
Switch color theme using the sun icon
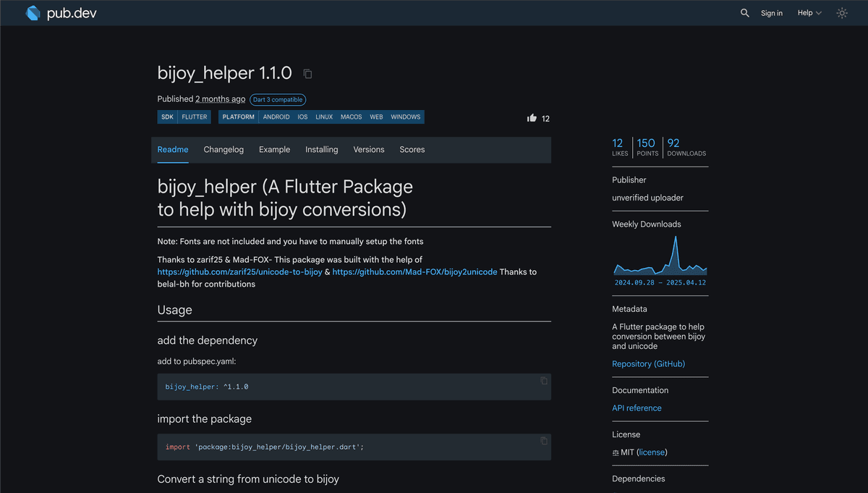(x=841, y=12)
